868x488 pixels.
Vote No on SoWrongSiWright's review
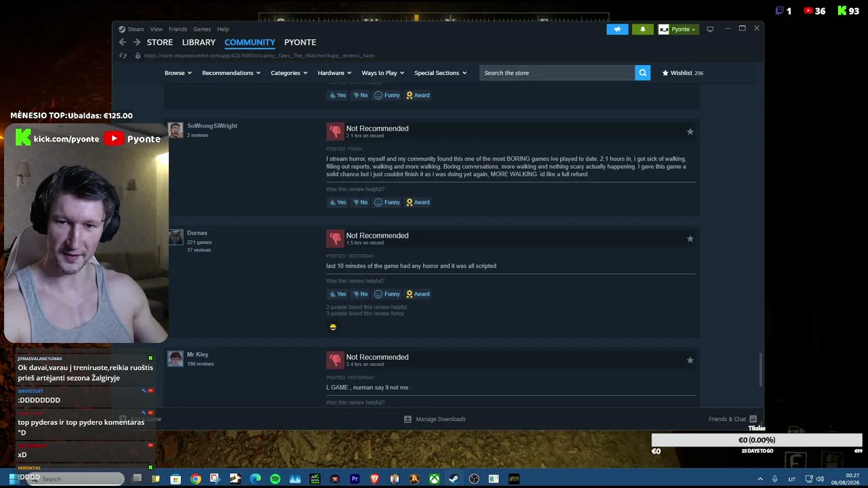click(x=360, y=202)
